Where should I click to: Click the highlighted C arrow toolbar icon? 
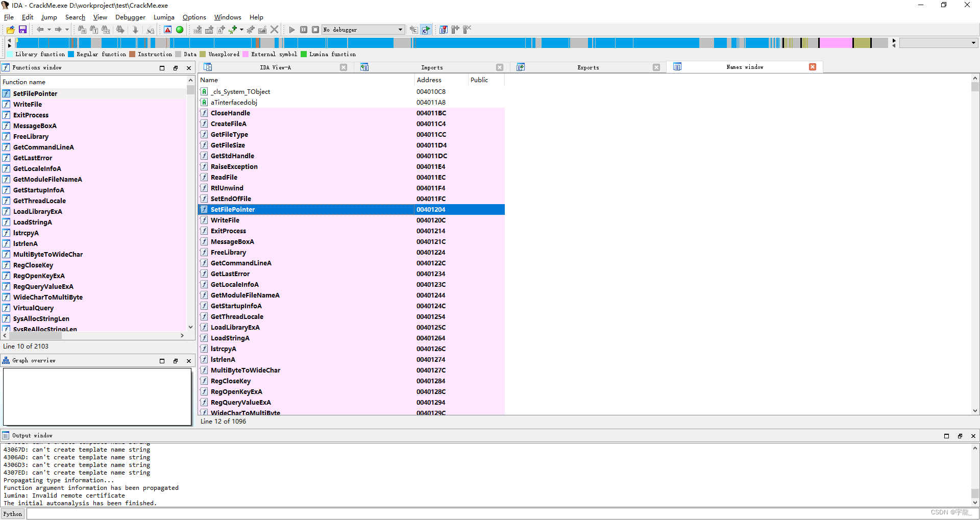pos(426,30)
